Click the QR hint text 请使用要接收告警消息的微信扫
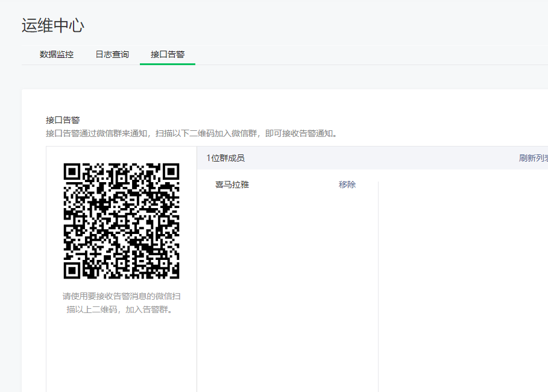This screenshot has height=392, width=548. click(x=121, y=297)
